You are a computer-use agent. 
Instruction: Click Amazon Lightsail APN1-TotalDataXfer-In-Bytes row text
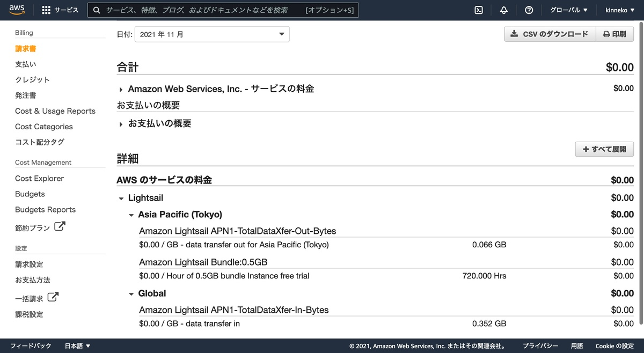(x=234, y=310)
